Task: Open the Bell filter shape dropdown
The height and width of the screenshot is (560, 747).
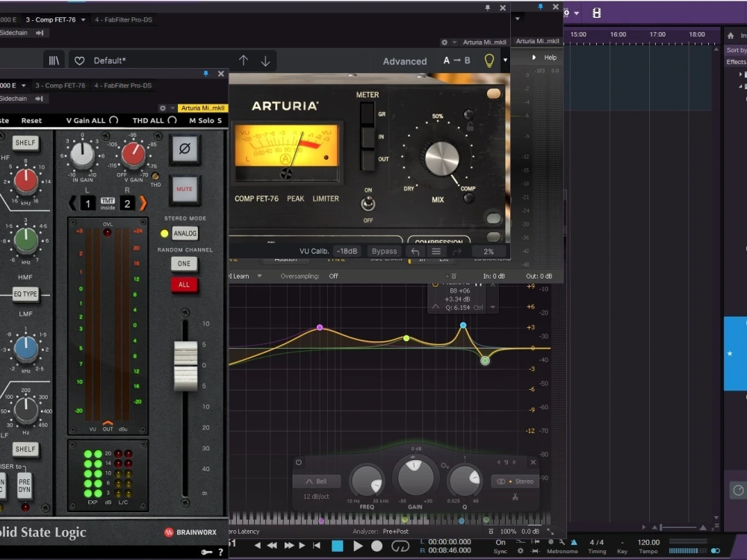Action: [316, 482]
